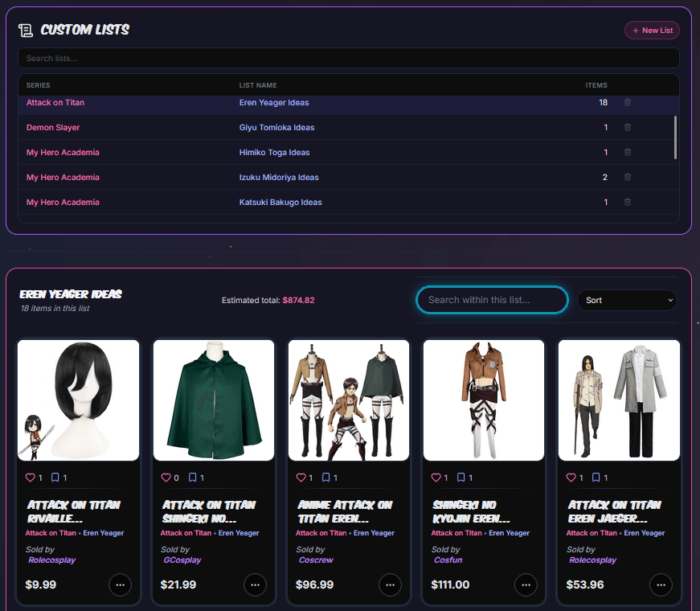Open the Cosfun seller link
Image resolution: width=700 pixels, height=611 pixels.
(x=448, y=560)
